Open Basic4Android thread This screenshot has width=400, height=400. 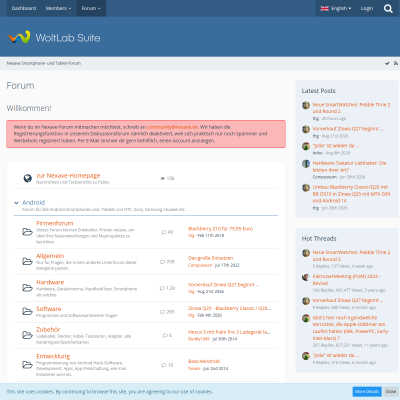click(204, 361)
